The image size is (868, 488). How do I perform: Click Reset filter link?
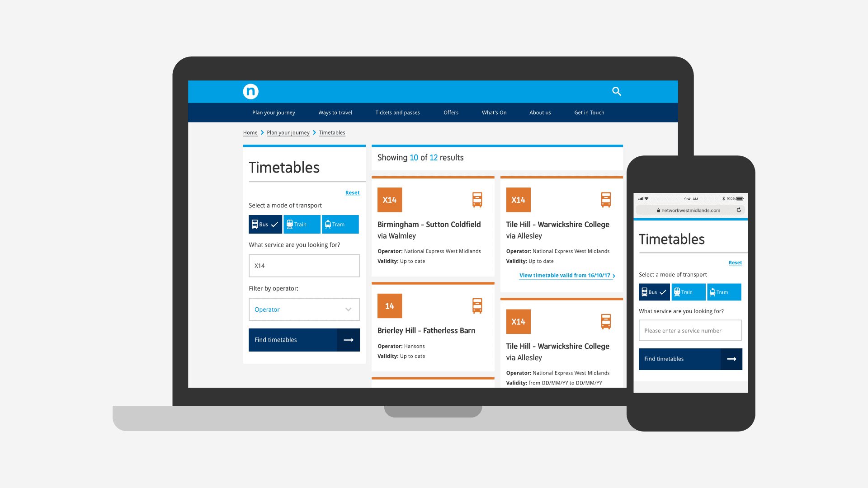pos(352,192)
